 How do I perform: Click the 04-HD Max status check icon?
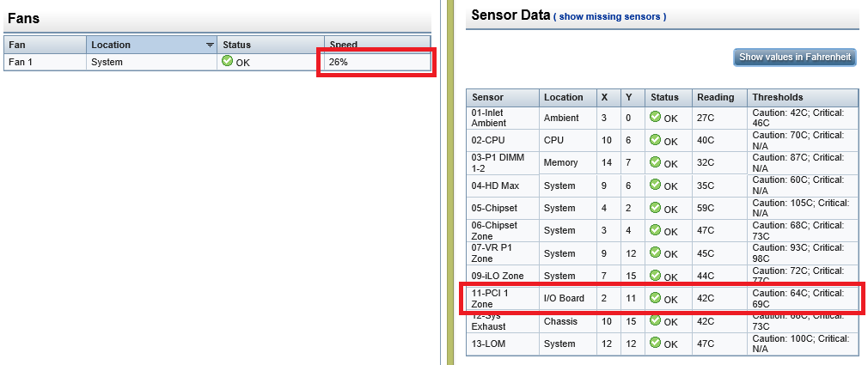coord(656,185)
